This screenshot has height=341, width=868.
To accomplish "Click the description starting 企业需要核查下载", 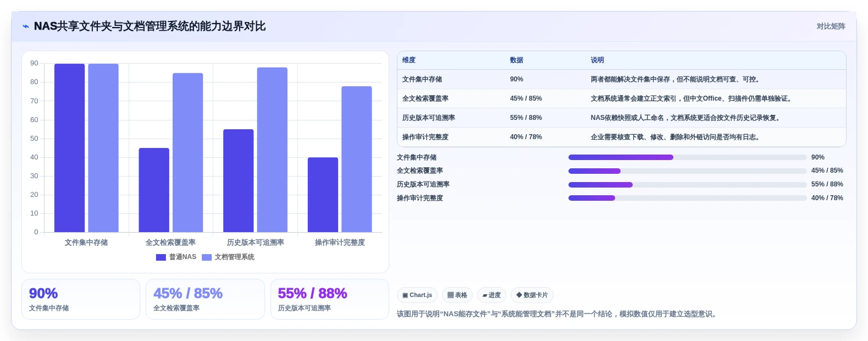I will pyautogui.click(x=676, y=137).
